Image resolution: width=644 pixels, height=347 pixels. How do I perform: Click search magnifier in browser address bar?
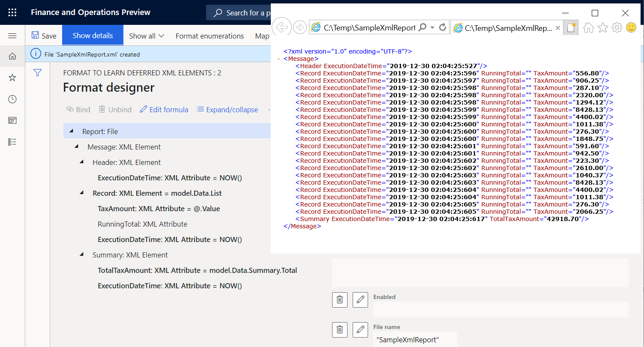[422, 27]
